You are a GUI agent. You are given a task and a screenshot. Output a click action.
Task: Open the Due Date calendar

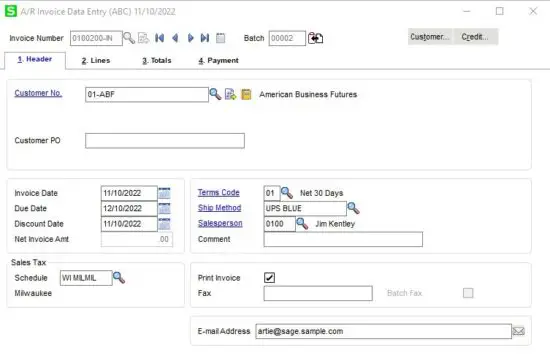[165, 208]
